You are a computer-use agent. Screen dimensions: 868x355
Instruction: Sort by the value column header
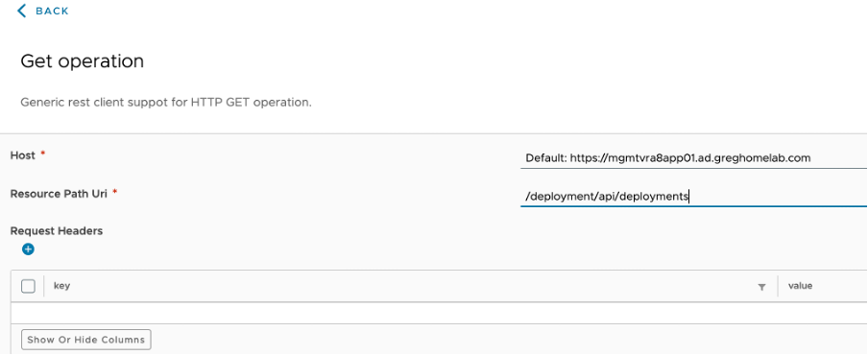[800, 286]
